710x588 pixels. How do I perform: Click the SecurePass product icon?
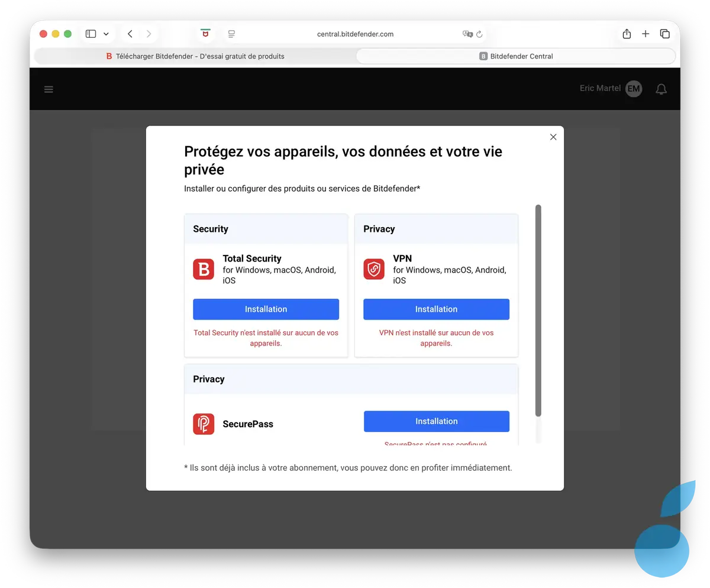(204, 424)
